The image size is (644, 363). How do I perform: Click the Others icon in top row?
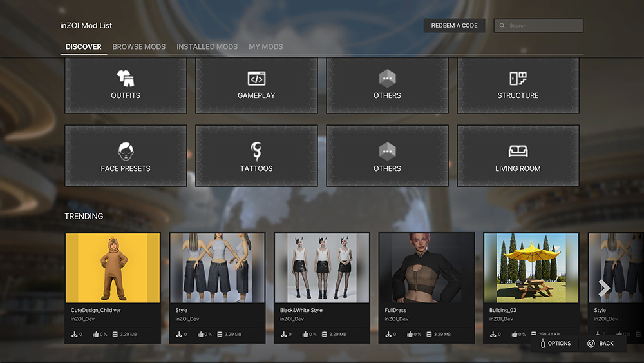coord(387,79)
